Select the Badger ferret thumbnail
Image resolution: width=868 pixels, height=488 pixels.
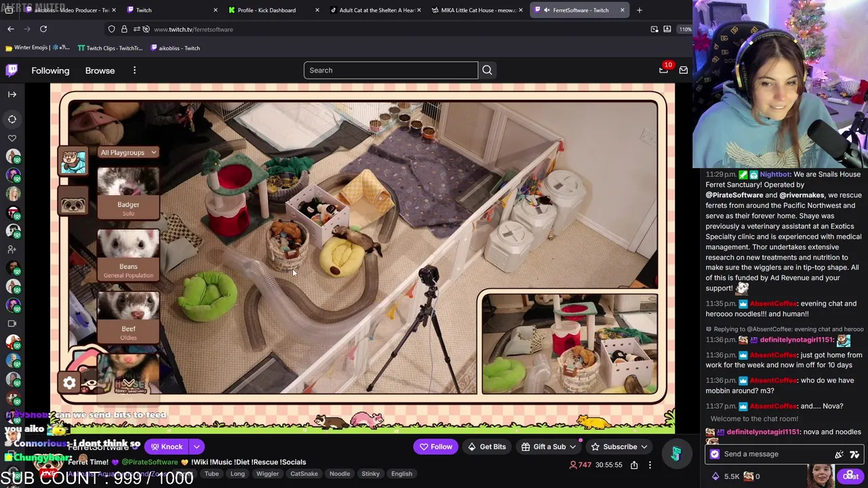128,192
